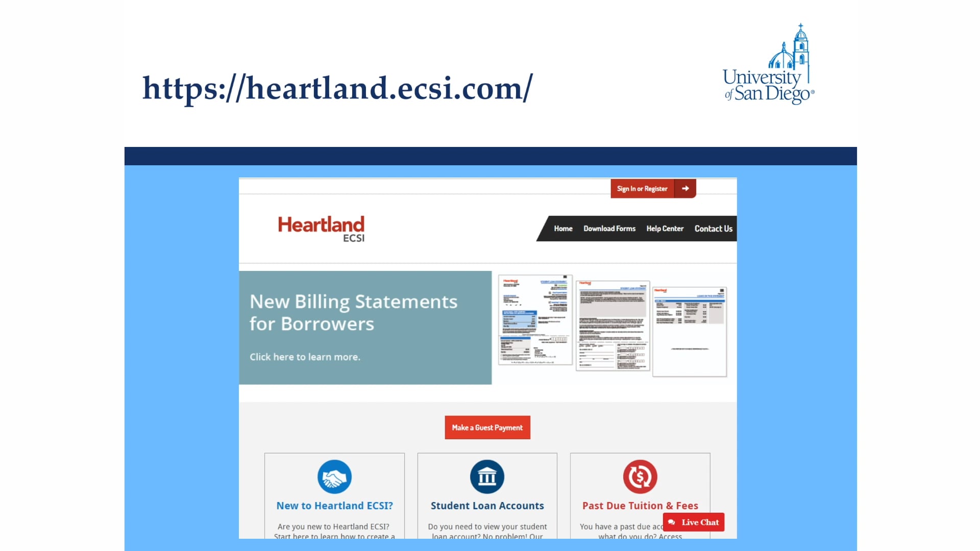
Task: Click the Make a Guest Payment button
Action: coord(487,427)
